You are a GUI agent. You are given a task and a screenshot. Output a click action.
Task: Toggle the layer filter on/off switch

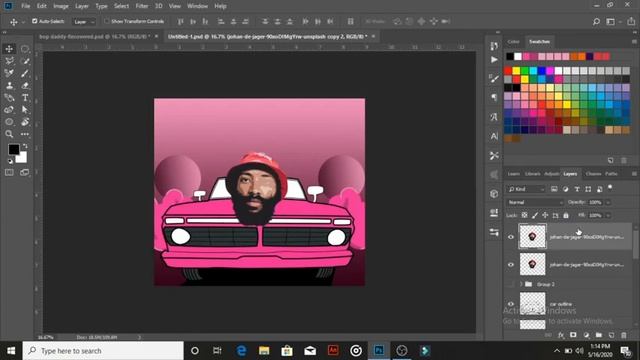point(610,188)
